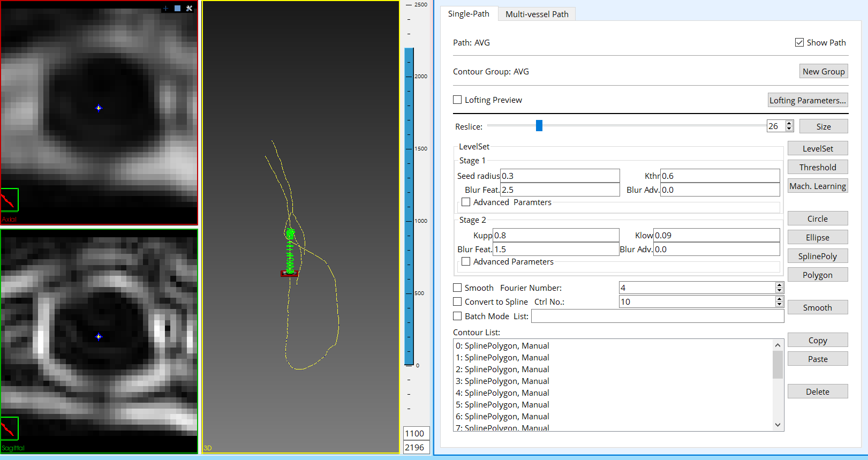Click the Contour List scrollbar thumb
Image resolution: width=868 pixels, height=460 pixels.
pos(778,365)
